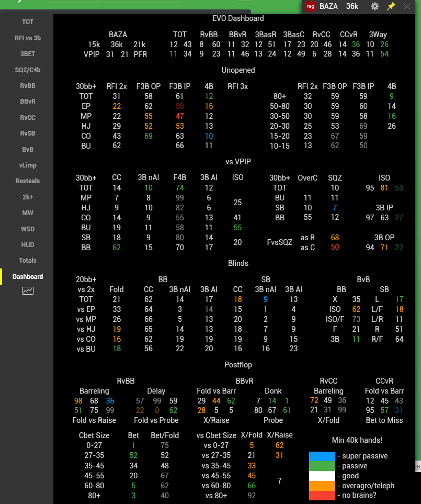
Task: Click the 3Way header in top stats
Action: [x=378, y=35]
